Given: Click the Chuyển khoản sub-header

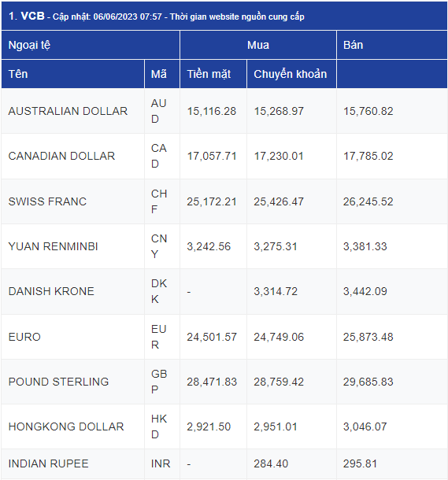Looking at the screenshot, I should click(x=291, y=74).
